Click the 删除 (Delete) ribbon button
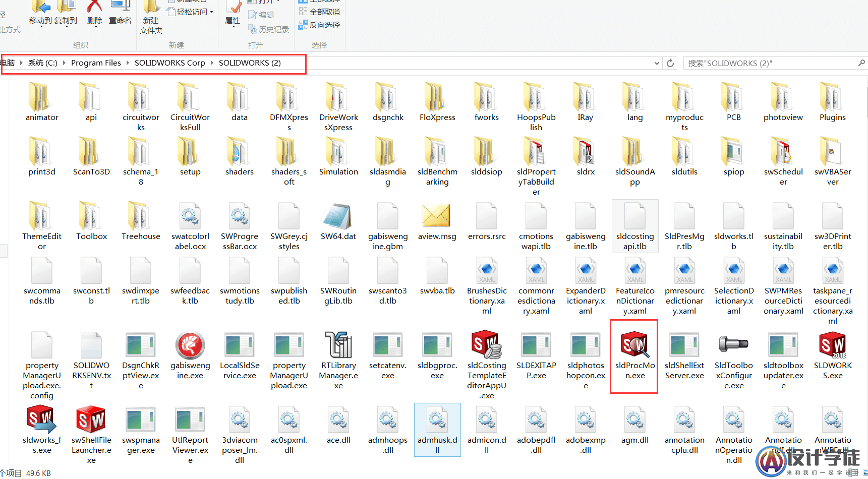 tap(94, 13)
